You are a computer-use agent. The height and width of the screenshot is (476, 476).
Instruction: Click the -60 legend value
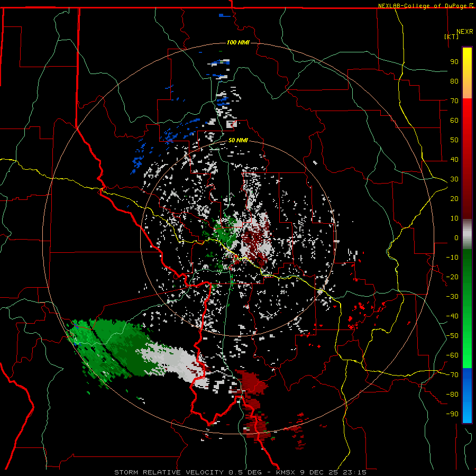452,355
